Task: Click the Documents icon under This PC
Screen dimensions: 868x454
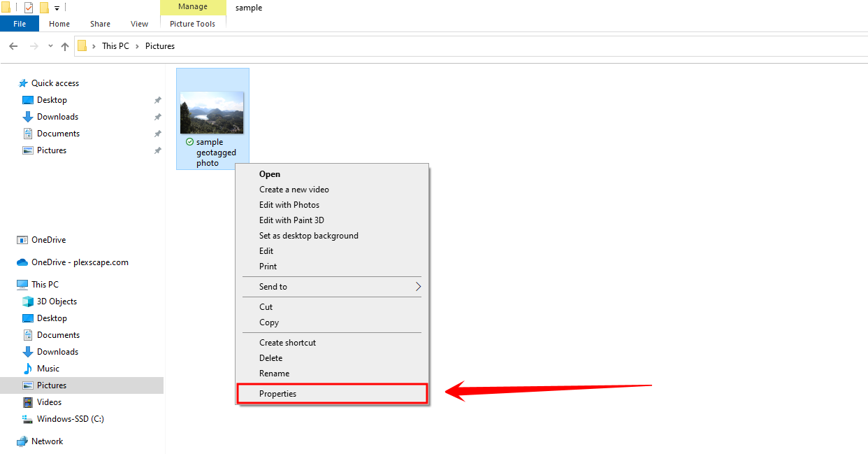Action: pyautogui.click(x=28, y=335)
